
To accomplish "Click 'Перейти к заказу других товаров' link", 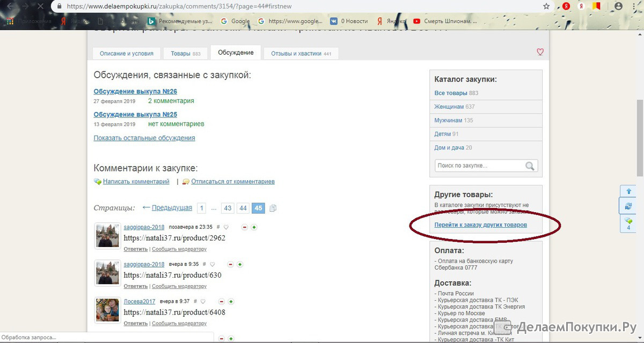I will coord(481,225).
